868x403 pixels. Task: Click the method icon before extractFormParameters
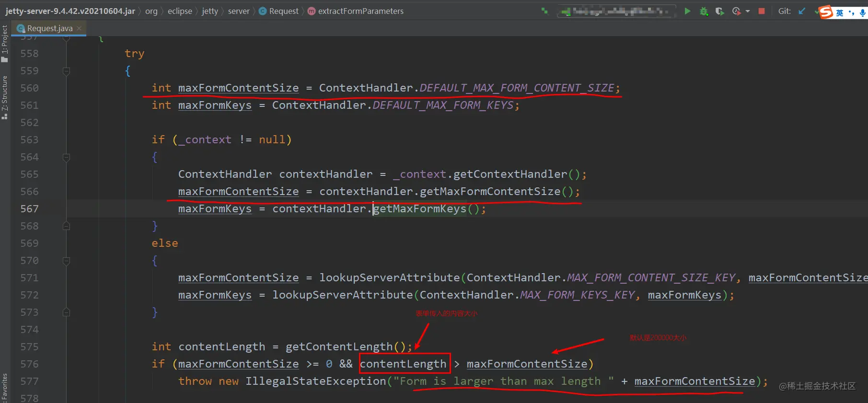click(312, 11)
